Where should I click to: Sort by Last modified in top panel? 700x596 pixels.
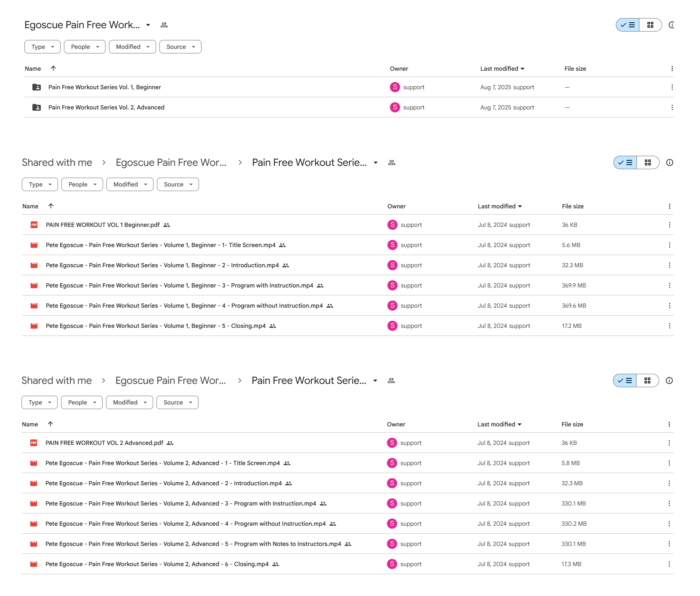(502, 69)
